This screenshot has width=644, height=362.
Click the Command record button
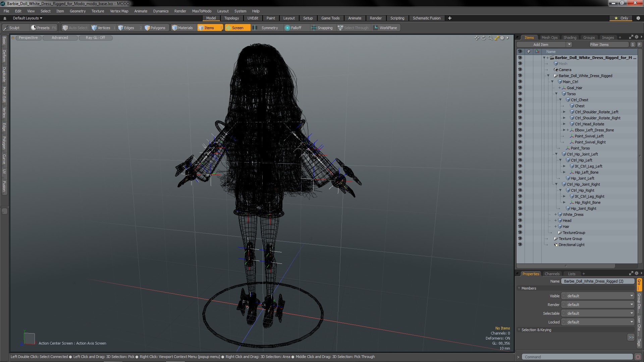click(638, 357)
